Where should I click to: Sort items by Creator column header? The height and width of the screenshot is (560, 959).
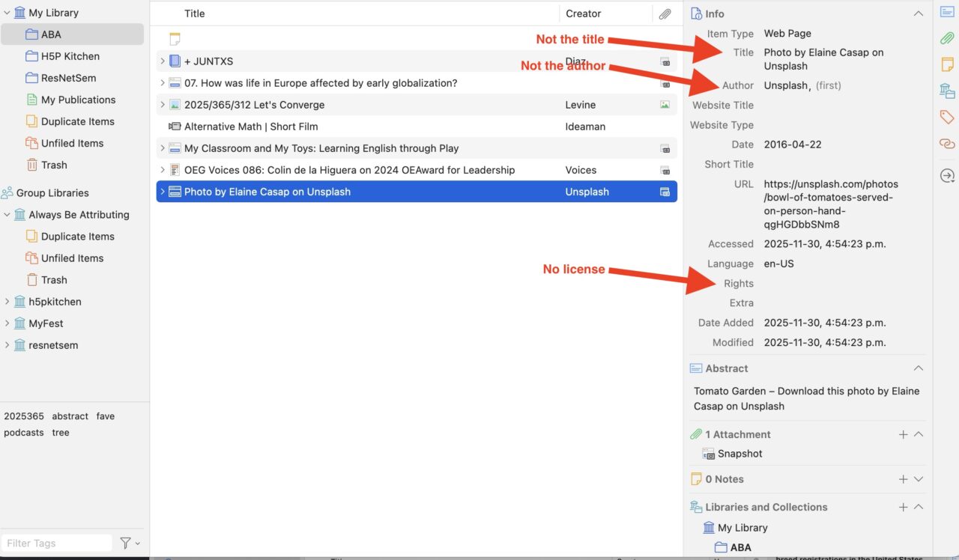(x=583, y=13)
